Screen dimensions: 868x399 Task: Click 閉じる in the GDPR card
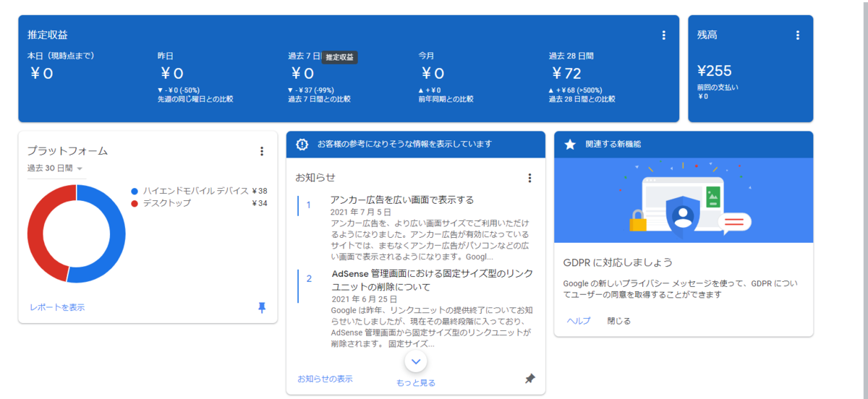point(619,321)
